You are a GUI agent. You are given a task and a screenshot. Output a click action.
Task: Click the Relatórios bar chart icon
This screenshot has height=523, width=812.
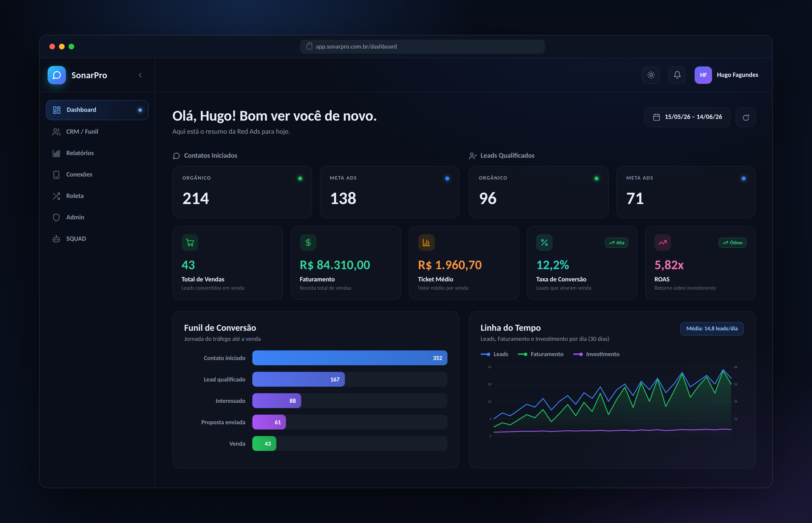[56, 153]
